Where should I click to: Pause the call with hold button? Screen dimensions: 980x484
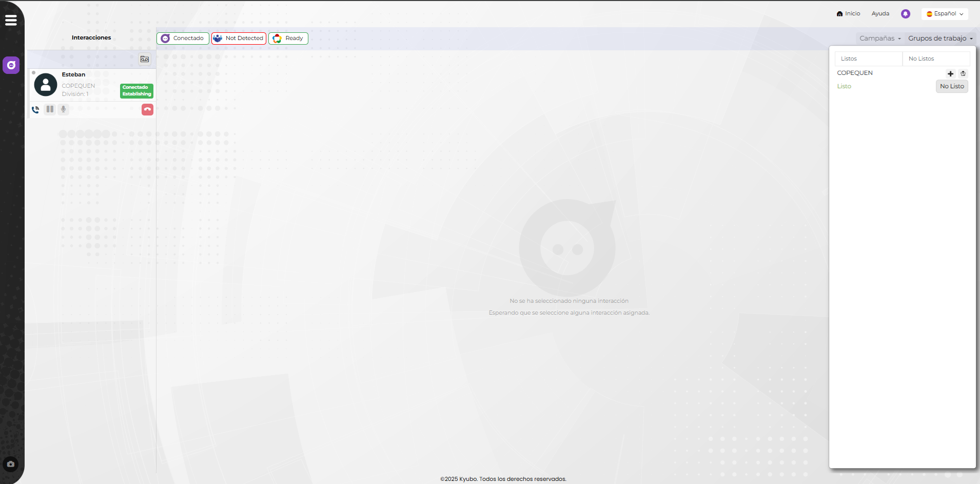(x=50, y=109)
